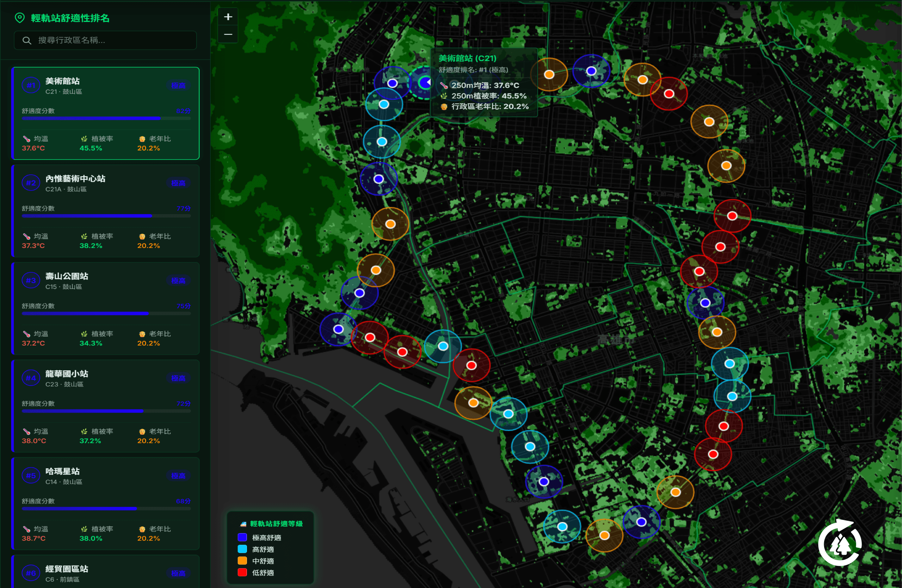The width and height of the screenshot is (902, 588).
Task: Click the C23 · 鼓山區 subtitle
Action: click(64, 384)
